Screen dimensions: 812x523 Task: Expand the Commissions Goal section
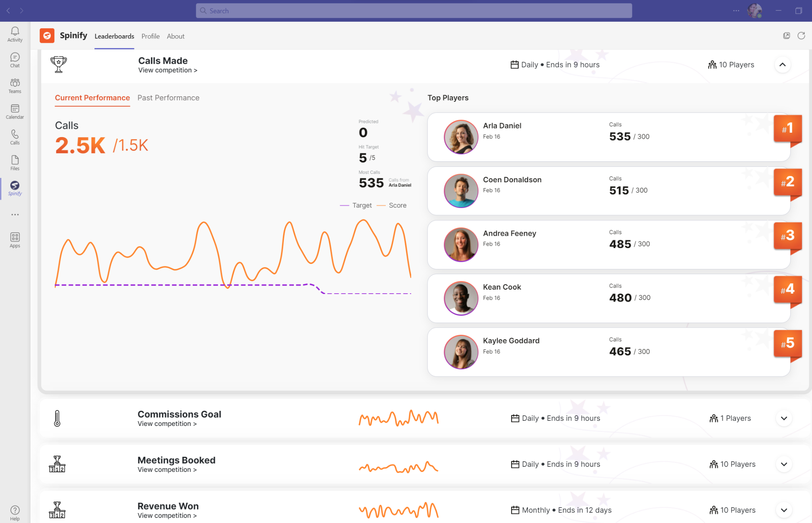[783, 418]
